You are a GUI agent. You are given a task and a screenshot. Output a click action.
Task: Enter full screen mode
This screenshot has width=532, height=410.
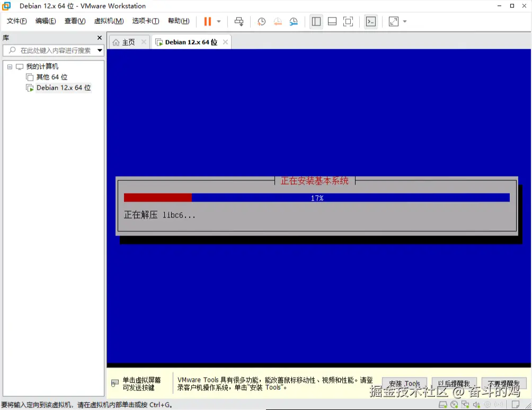(348, 21)
